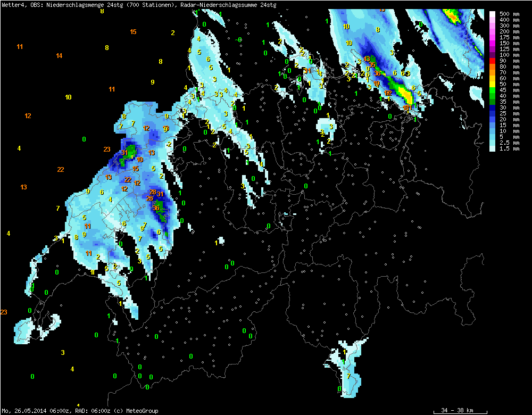532x415 pixels.
Task: Select the green 40 mm legend swatch
Action: pos(493,96)
